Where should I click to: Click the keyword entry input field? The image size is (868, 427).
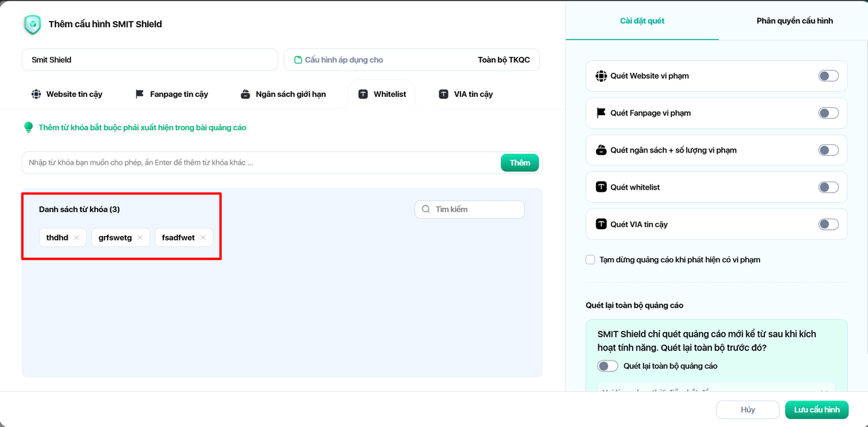[261, 163]
